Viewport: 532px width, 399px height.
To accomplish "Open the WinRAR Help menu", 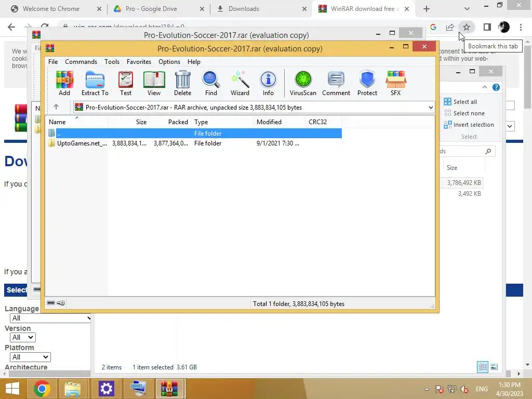I will point(194,62).
